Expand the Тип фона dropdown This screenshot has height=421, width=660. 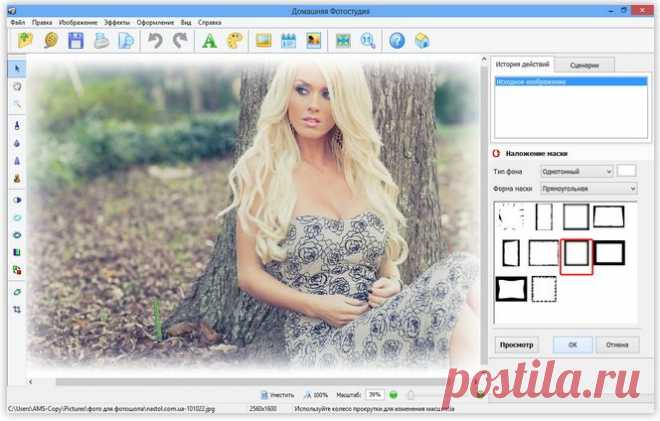(576, 172)
